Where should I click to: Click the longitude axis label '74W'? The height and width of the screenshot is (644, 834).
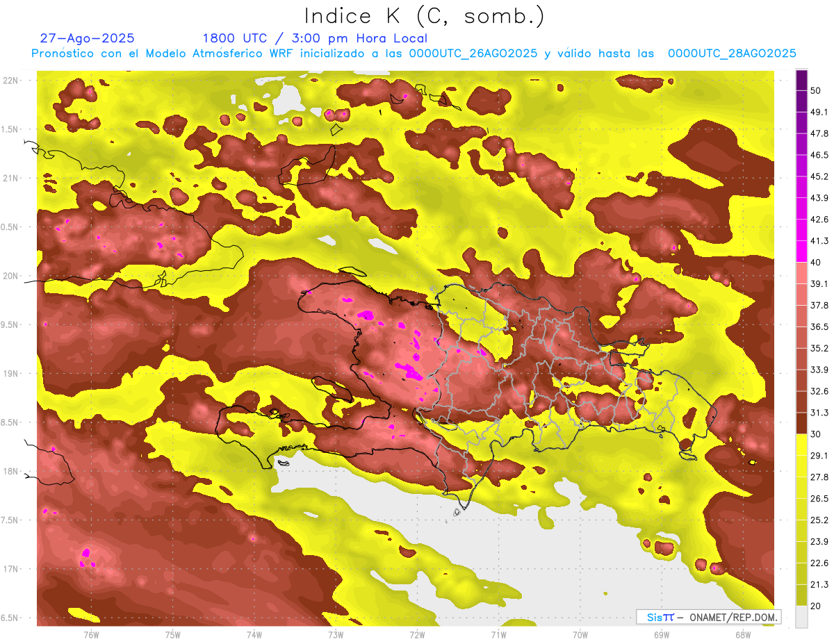[254, 636]
